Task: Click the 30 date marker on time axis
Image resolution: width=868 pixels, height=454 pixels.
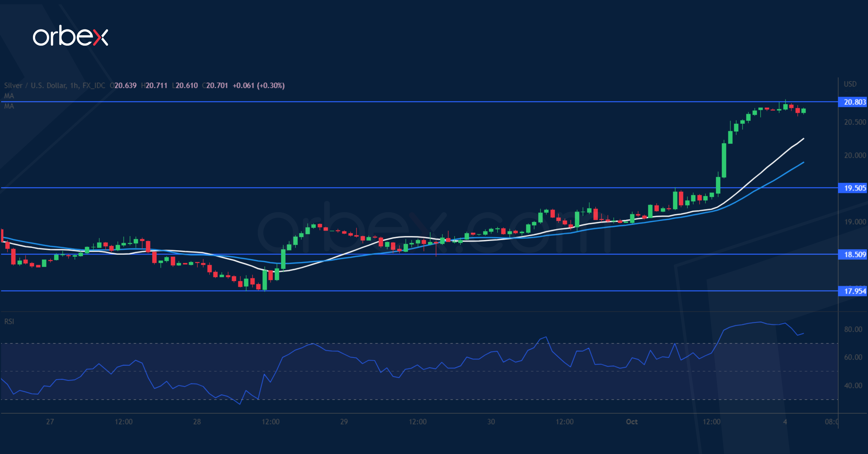Action: coord(491,422)
